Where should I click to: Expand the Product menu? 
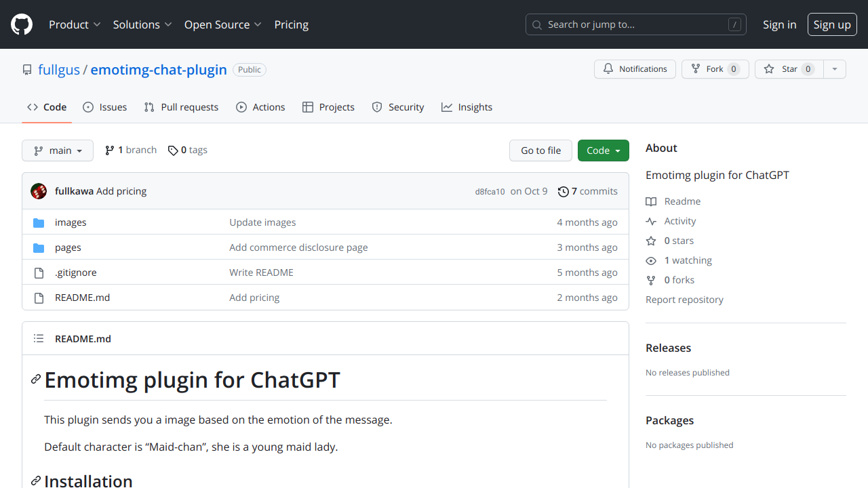point(75,24)
